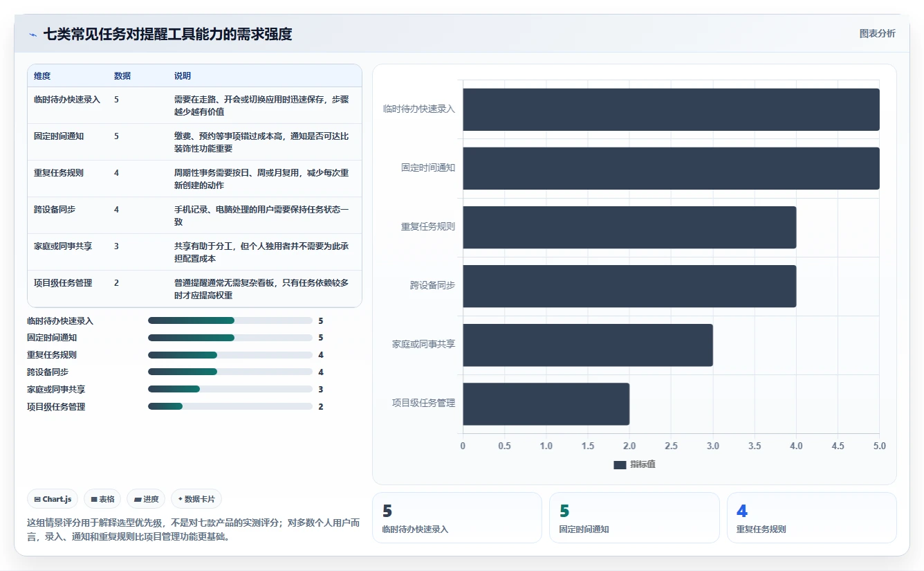This screenshot has height=571, width=924.
Task: Click the 维度 column header in the table
Action: point(42,76)
